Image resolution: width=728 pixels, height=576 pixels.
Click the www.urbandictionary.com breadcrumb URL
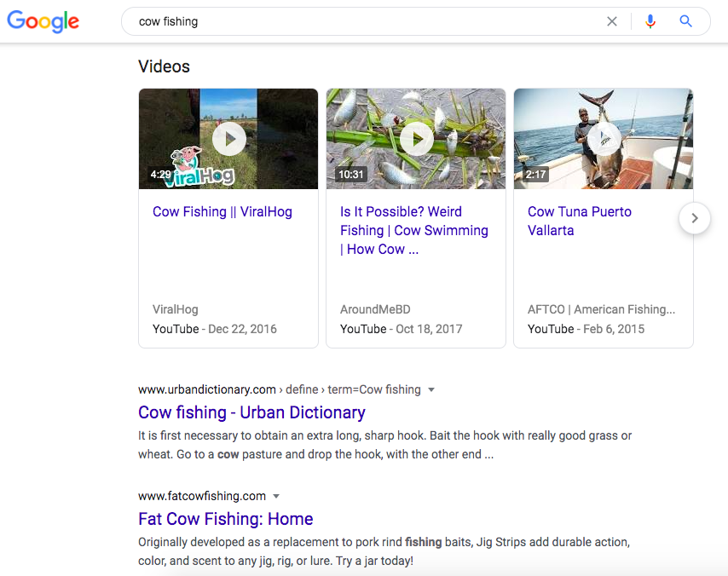(x=207, y=389)
